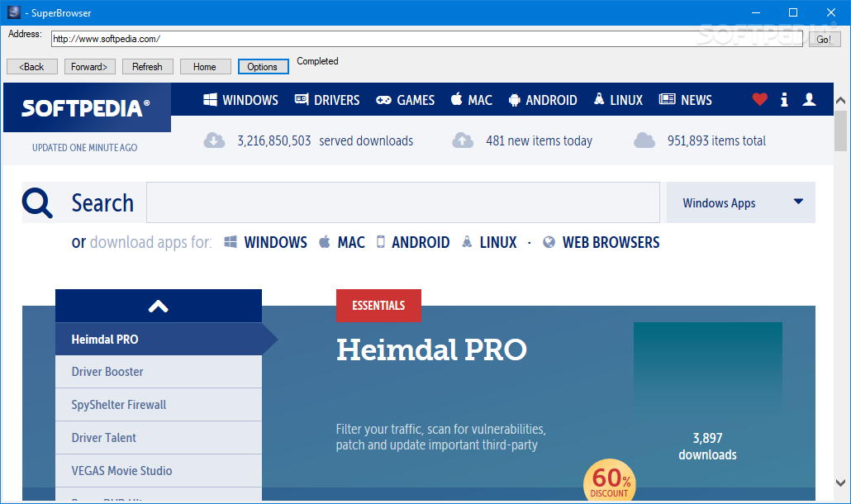
Task: Click the red ESSENTIALS tag
Action: point(379,306)
